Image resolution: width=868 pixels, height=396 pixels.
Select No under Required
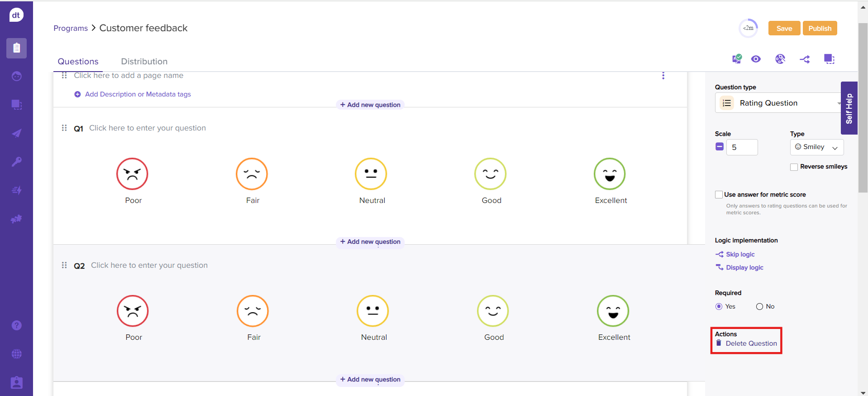[x=759, y=307]
